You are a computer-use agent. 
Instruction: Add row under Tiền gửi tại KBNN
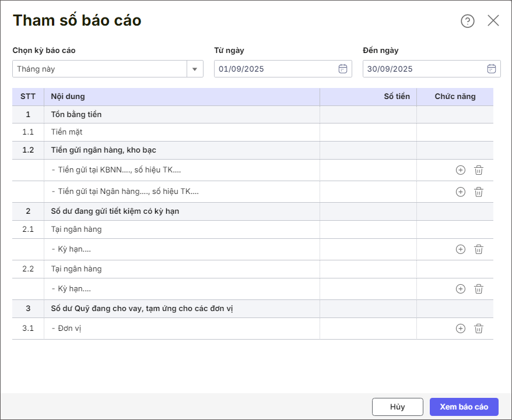pos(461,170)
